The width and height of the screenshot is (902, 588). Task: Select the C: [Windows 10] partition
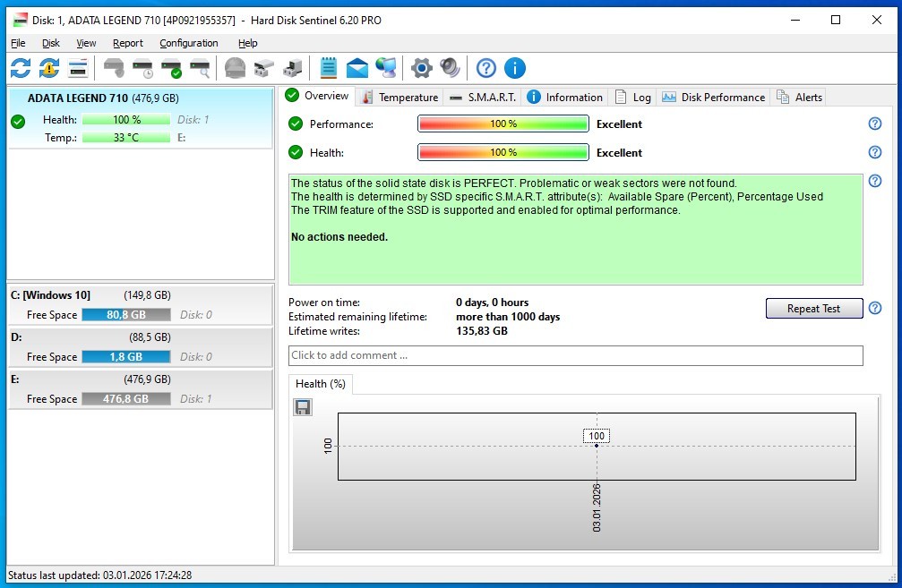(x=141, y=304)
